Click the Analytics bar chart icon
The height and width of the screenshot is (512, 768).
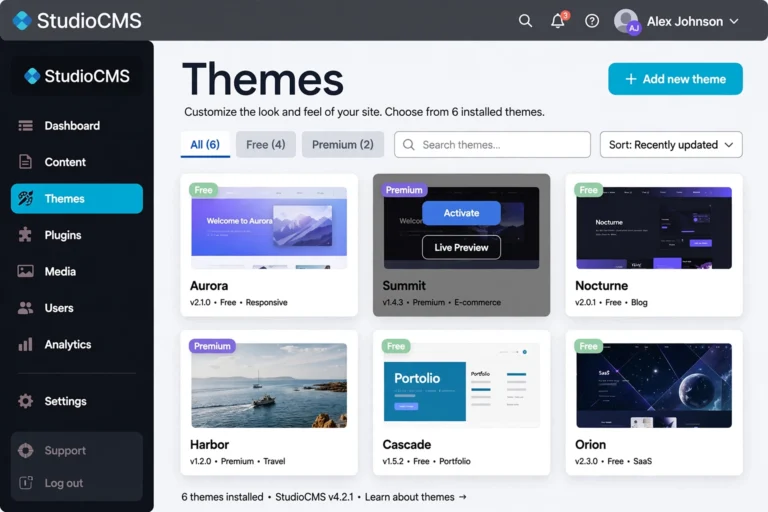[25, 344]
